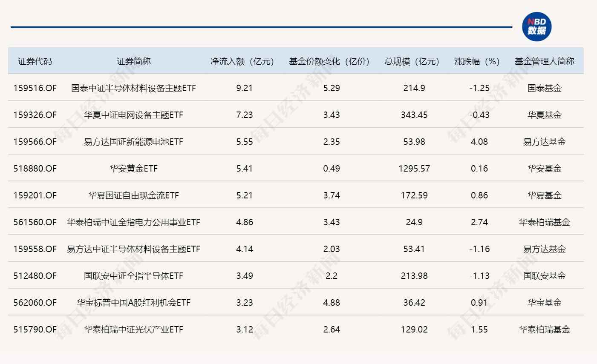This screenshot has width=597, height=364.
Task: Click 华宝基金 manager name
Action: click(x=544, y=303)
